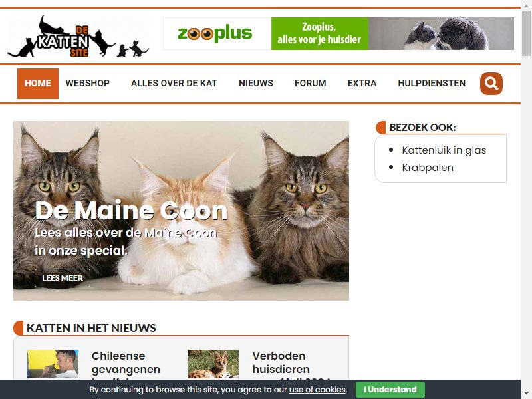Open Kattenluik in glas link
Image resolution: width=532 pixels, height=399 pixels.
444,150
